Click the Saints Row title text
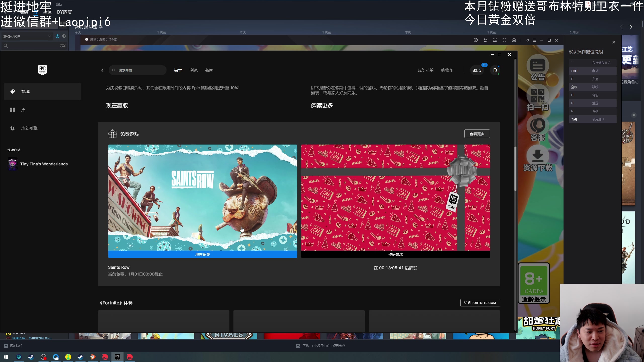 119,267
